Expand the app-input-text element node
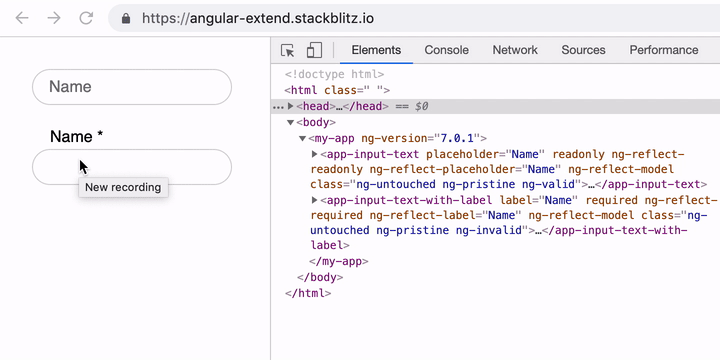720x360 pixels. (315, 154)
